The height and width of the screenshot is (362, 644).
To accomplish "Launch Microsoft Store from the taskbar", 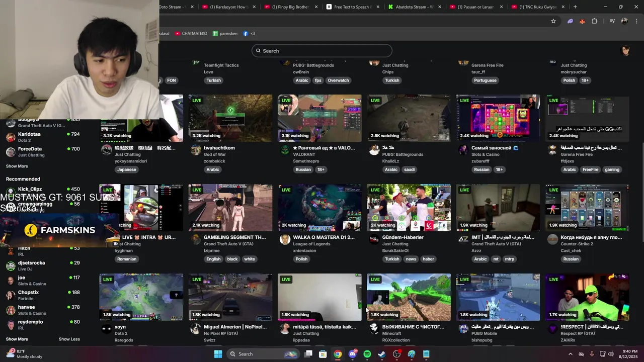I will pyautogui.click(x=323, y=354).
